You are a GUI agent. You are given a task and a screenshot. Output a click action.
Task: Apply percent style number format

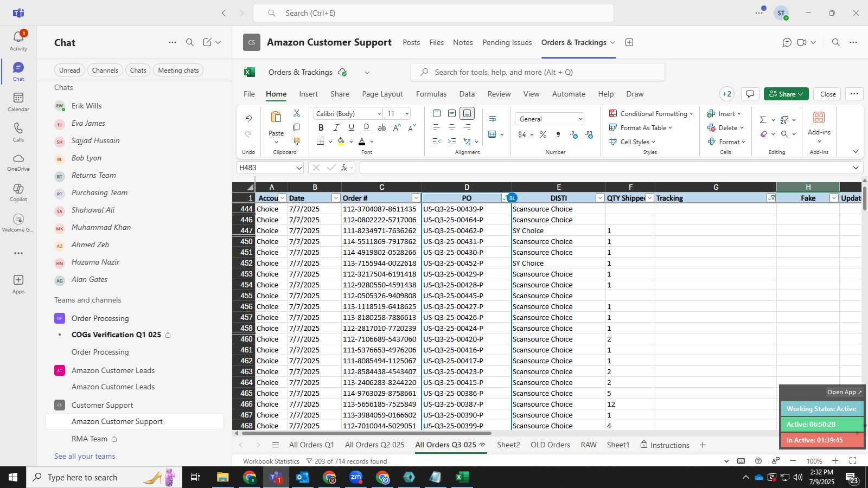tap(543, 134)
